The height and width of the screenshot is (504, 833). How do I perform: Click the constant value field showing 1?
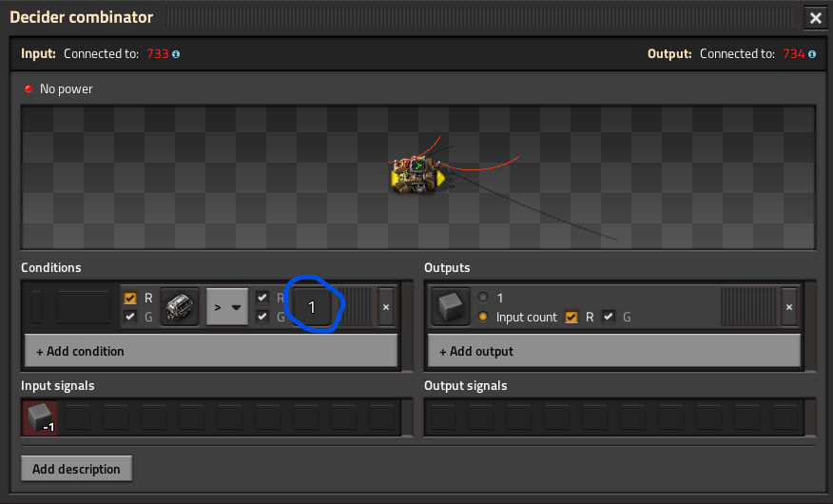click(312, 307)
